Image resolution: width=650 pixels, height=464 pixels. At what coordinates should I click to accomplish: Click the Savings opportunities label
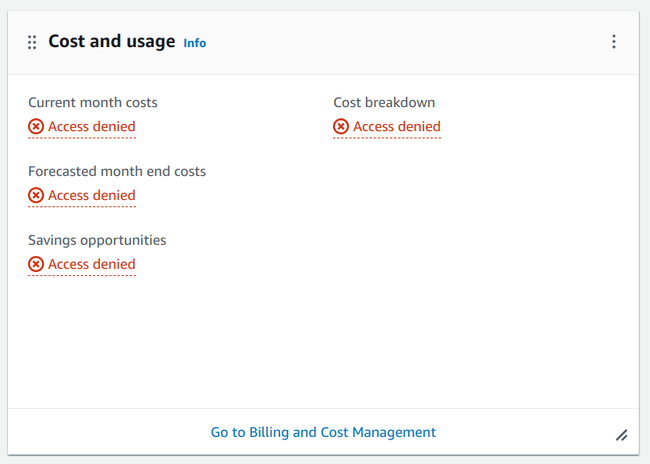coord(97,240)
